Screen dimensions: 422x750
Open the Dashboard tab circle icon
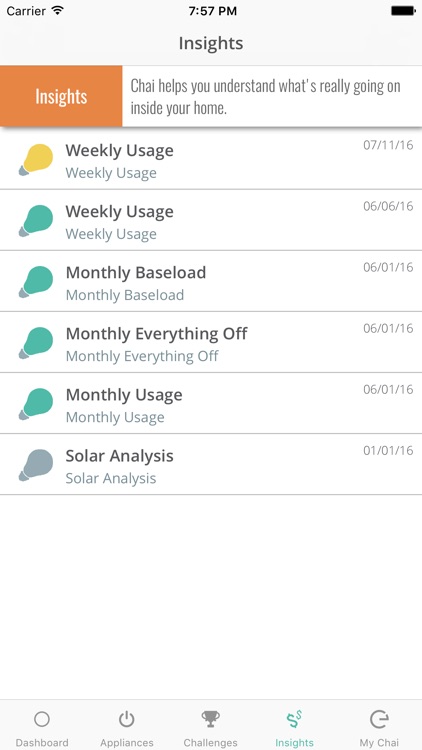coord(42,719)
